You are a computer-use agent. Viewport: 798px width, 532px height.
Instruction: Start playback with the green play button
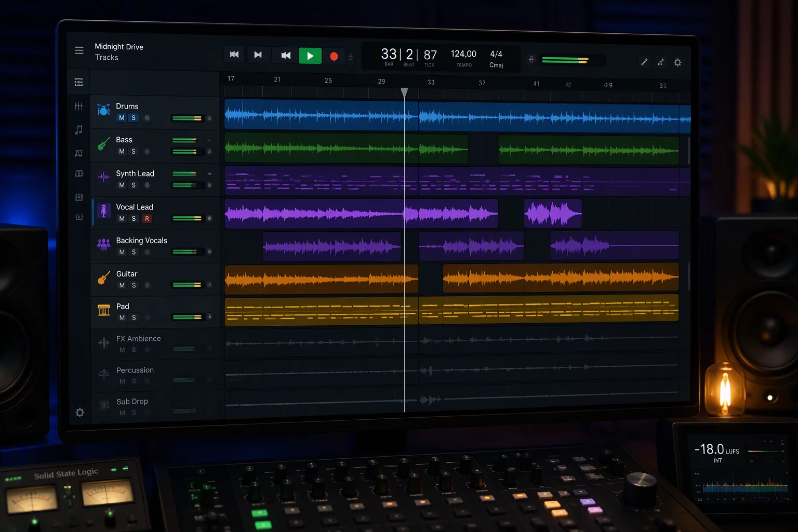pos(310,56)
